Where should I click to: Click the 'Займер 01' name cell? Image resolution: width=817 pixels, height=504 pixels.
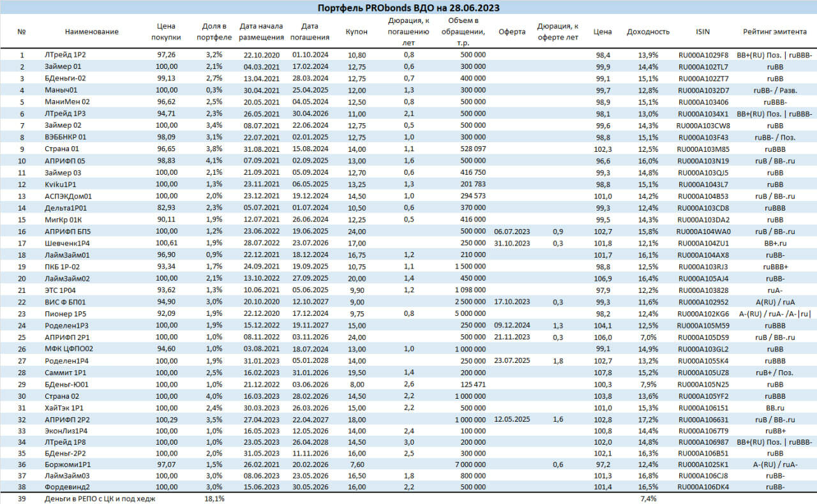pyautogui.click(x=63, y=66)
